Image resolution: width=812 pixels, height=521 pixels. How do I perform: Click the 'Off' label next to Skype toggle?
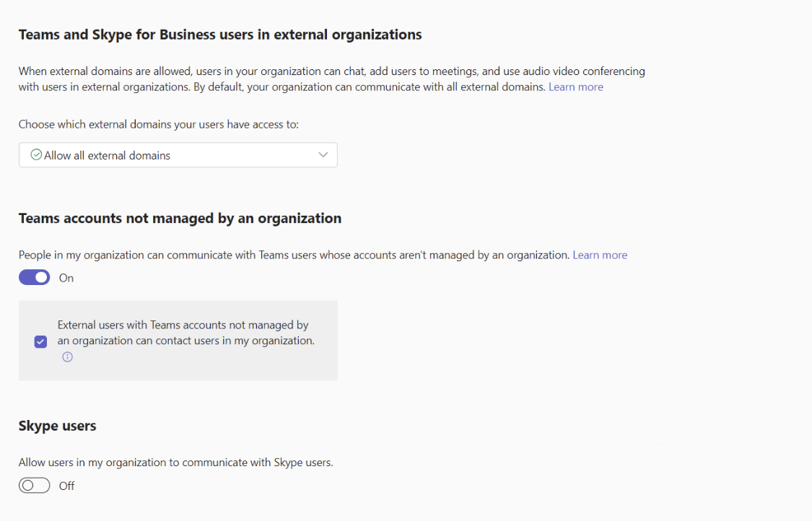[66, 485]
